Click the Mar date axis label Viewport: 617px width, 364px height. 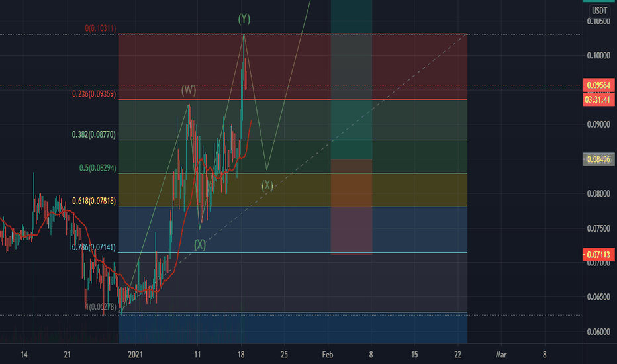tap(501, 355)
